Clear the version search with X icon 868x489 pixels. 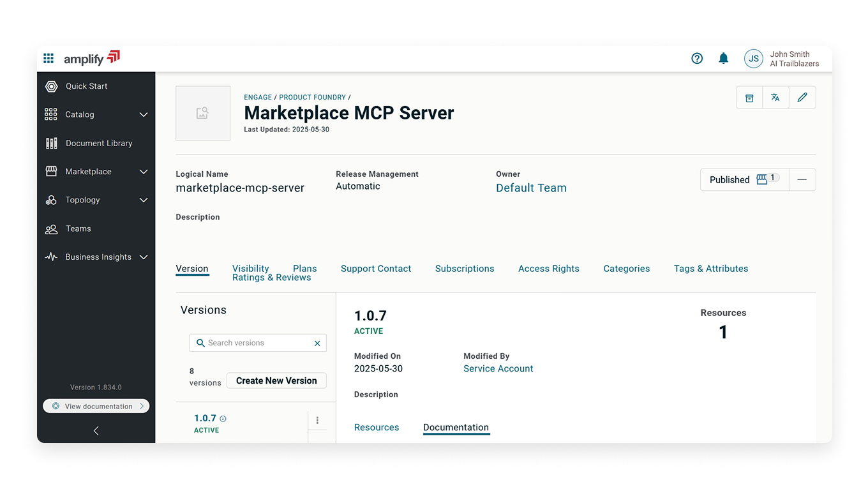[x=317, y=343]
